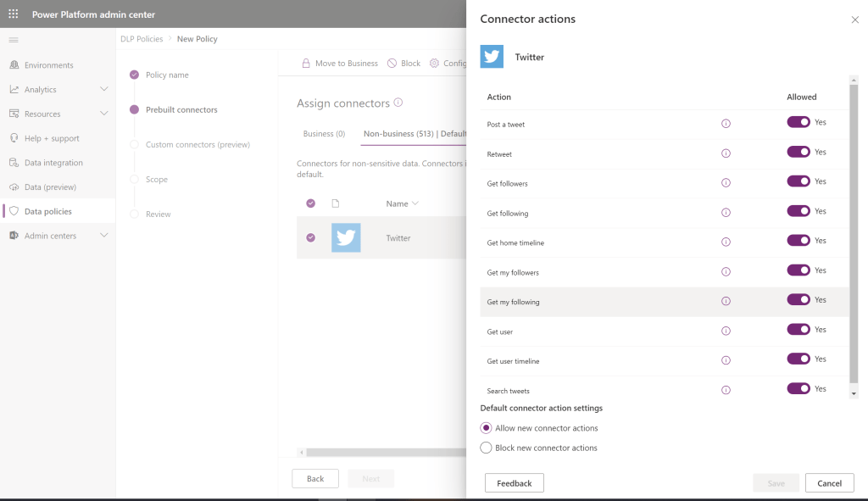Click the Environments icon in the sidebar
Screen dimensions: 868x501
(14, 65)
